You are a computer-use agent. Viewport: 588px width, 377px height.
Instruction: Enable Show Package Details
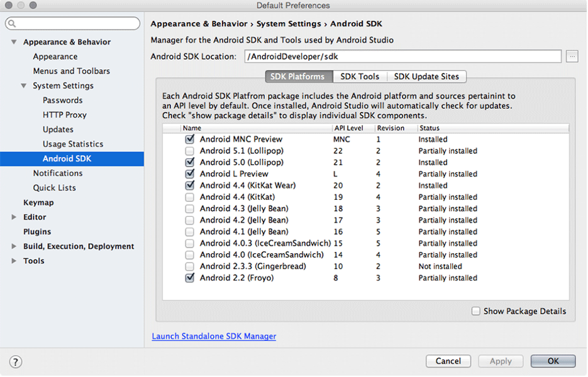point(476,310)
